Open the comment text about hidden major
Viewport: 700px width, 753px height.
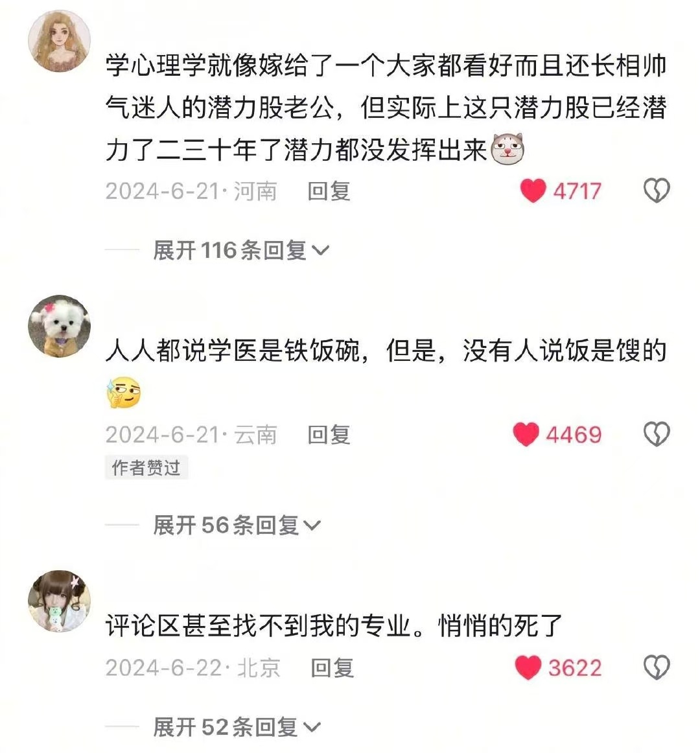334,625
